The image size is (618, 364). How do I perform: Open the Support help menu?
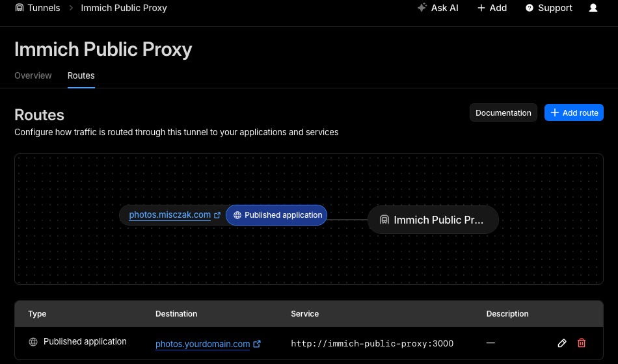pyautogui.click(x=549, y=8)
